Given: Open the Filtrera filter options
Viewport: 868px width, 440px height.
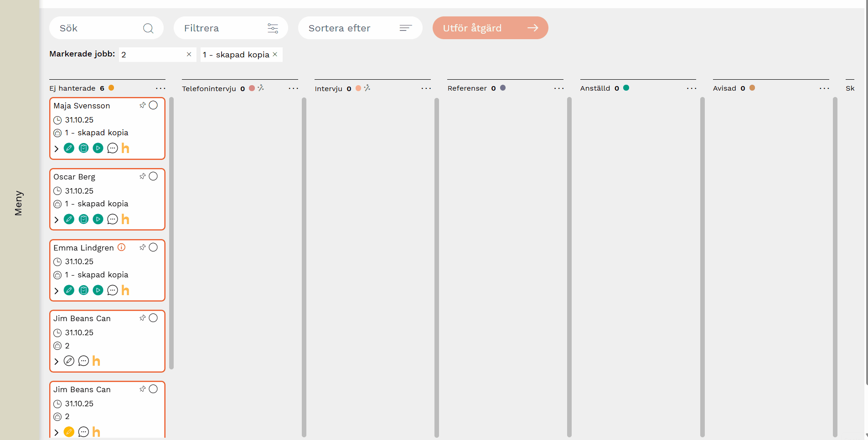Looking at the screenshot, I should pyautogui.click(x=230, y=28).
